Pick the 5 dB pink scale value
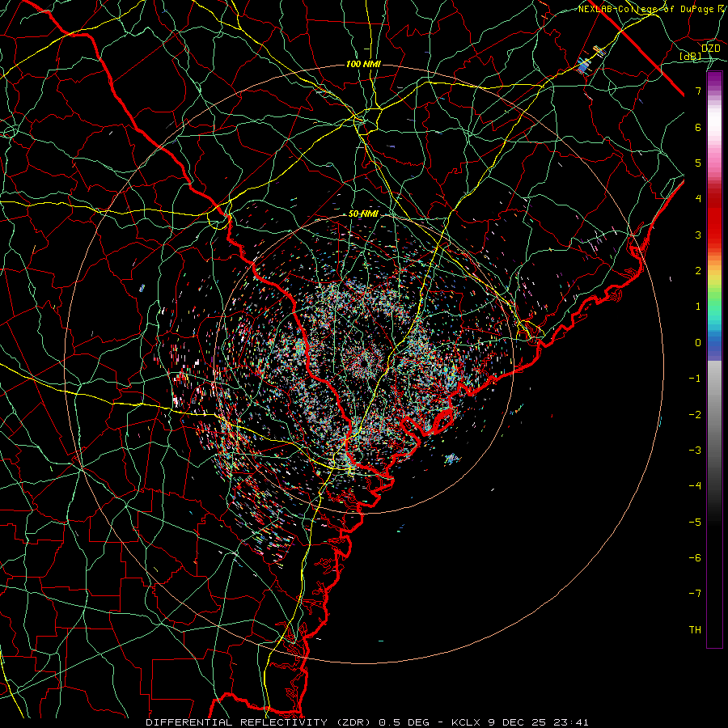Viewport: 728px width, 728px height. pyautogui.click(x=698, y=163)
